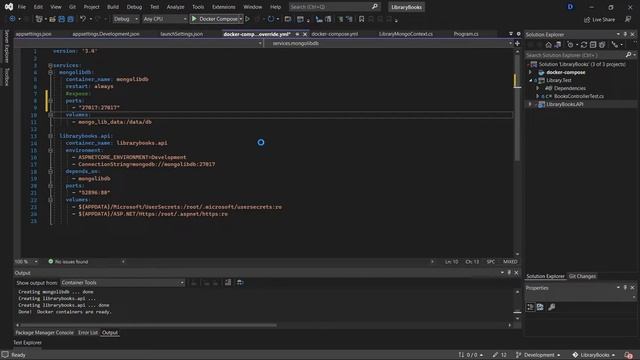
Task: Switch views icon in Solution Explorer
Action: tap(558, 45)
